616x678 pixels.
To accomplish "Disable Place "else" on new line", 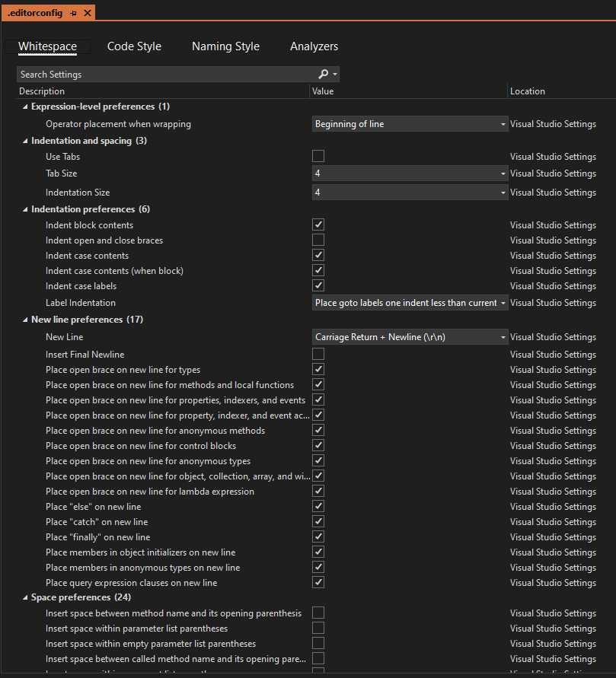I will tap(318, 505).
